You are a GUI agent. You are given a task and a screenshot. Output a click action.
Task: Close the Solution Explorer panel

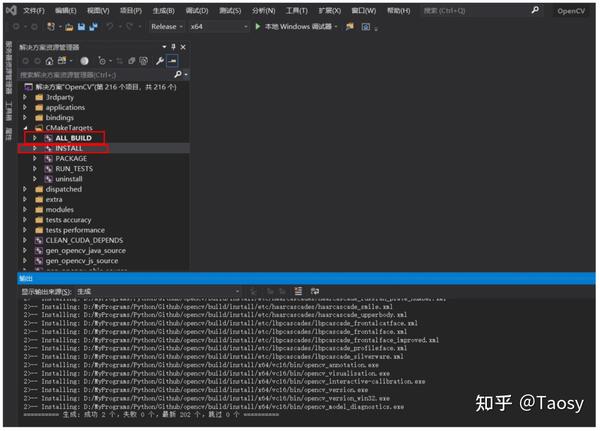pos(183,47)
